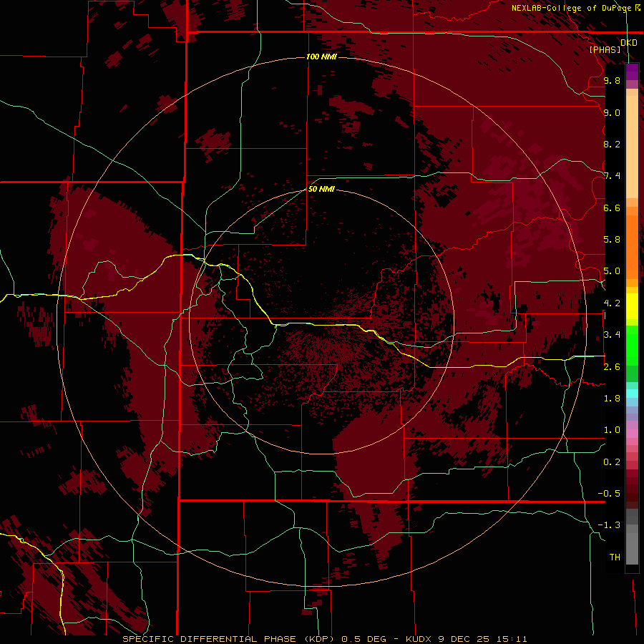Pick the gray bottom color bar segment

(632, 546)
